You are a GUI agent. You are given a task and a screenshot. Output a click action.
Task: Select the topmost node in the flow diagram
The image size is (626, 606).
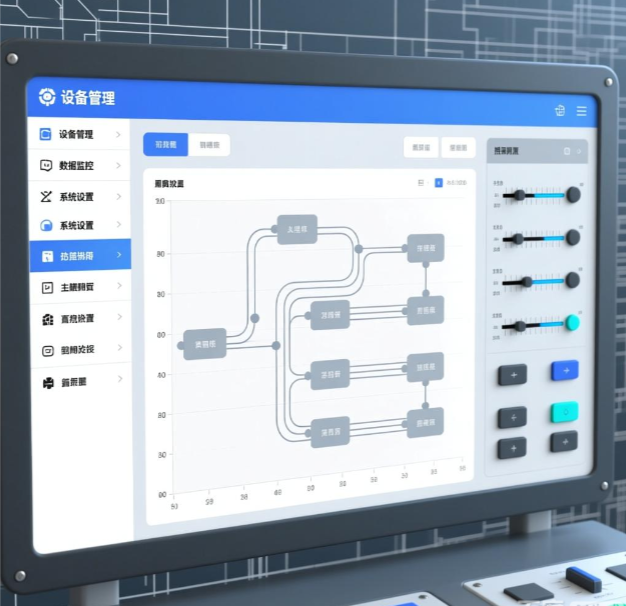(297, 229)
